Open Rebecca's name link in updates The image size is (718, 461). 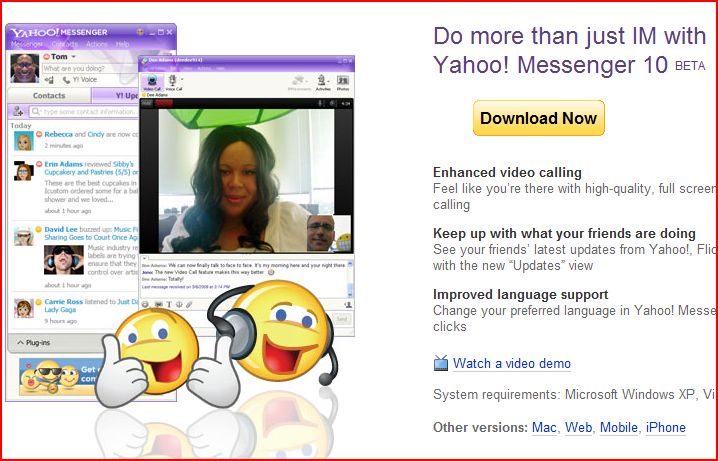[x=59, y=134]
